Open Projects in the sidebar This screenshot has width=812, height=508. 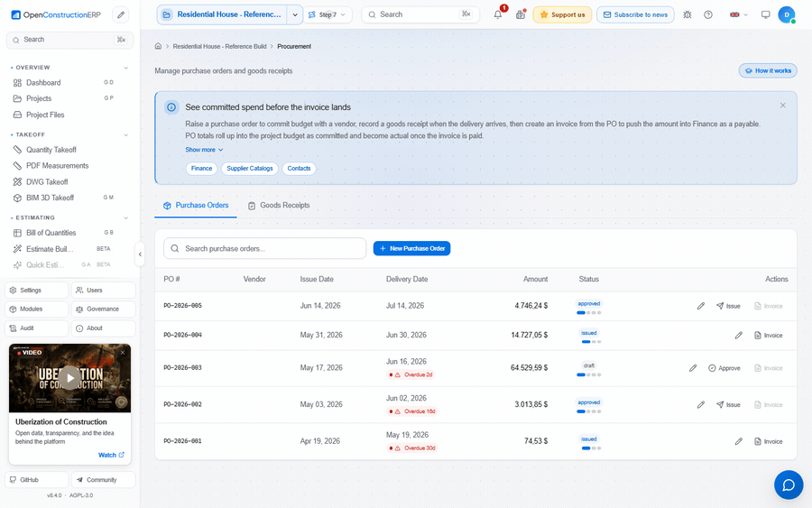tap(69, 98)
